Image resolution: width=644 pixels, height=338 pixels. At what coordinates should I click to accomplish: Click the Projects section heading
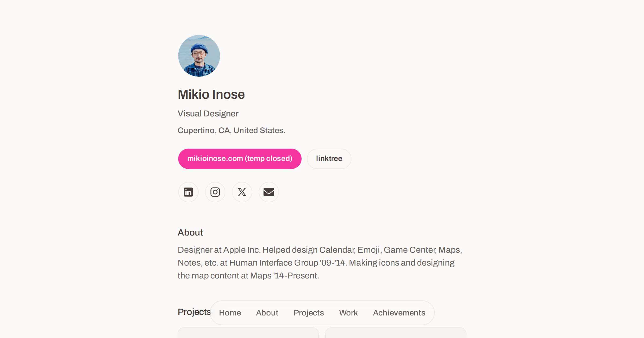click(x=194, y=312)
